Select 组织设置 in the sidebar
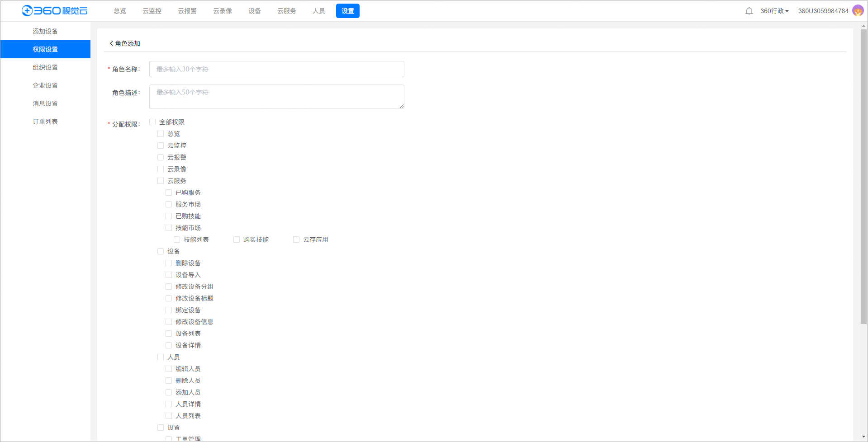 45,67
